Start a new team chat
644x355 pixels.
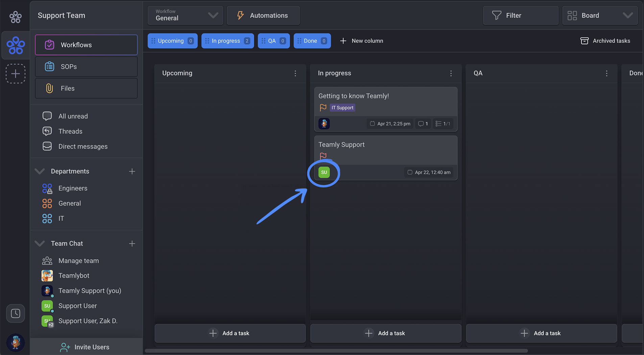coord(132,244)
